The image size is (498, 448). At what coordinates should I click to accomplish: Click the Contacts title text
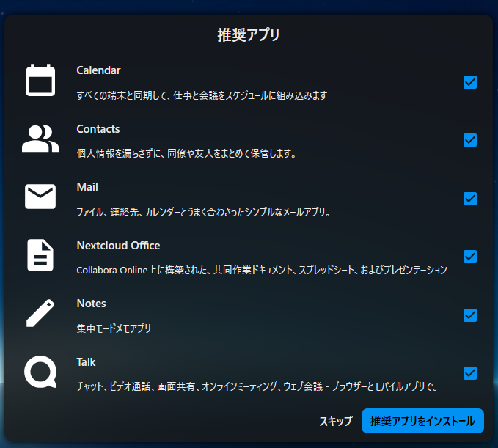(x=98, y=129)
